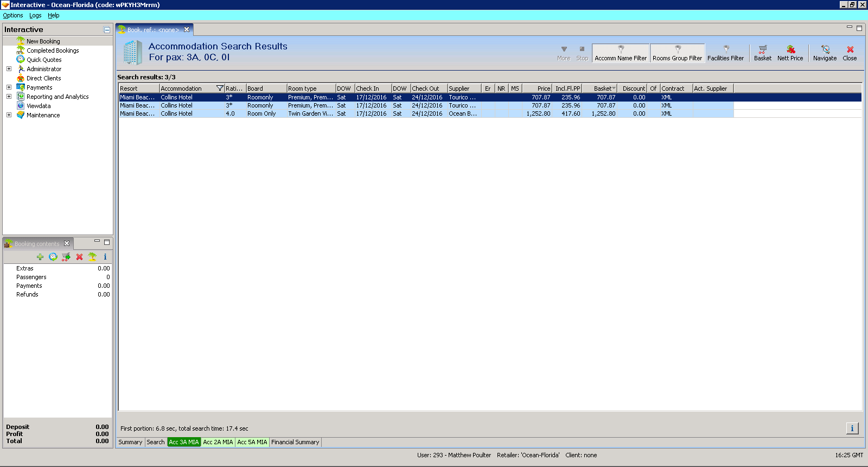Click the Refunds row in Booking contents
The width and height of the screenshot is (868, 467).
tap(58, 294)
